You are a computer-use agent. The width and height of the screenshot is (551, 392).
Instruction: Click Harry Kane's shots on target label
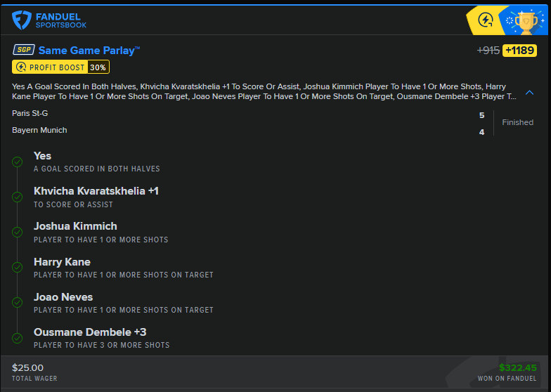[124, 275]
